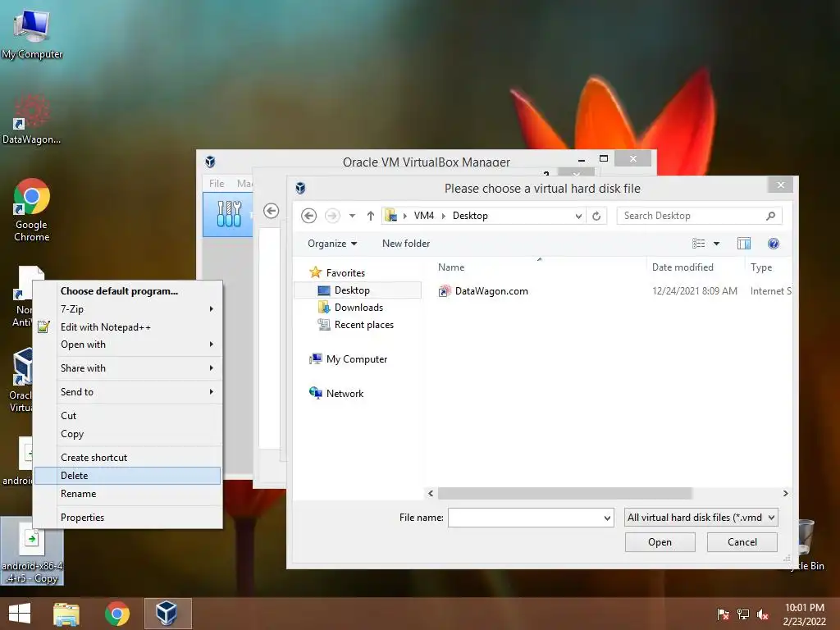Show the preview pane

(x=743, y=244)
